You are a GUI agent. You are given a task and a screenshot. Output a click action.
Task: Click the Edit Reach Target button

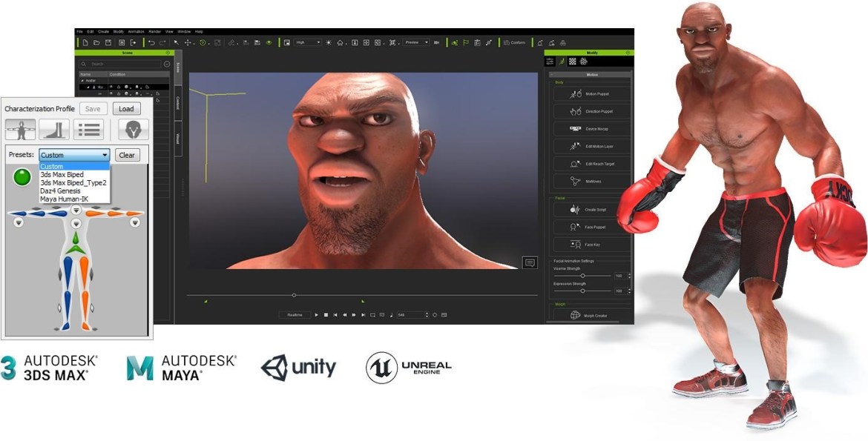[592, 164]
